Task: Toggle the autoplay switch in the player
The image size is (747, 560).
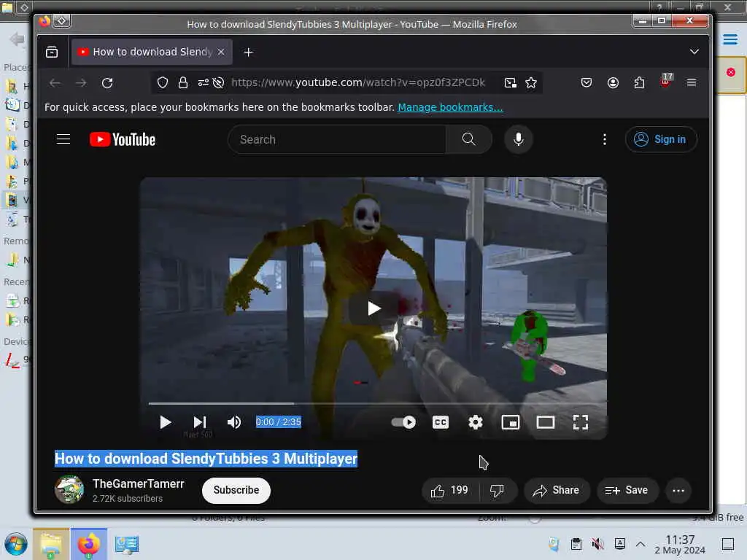Action: [x=403, y=422]
